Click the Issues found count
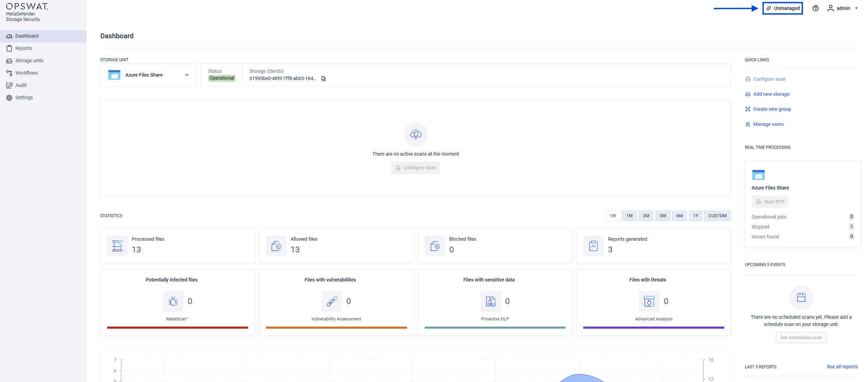This screenshot has height=382, width=868. pyautogui.click(x=851, y=236)
